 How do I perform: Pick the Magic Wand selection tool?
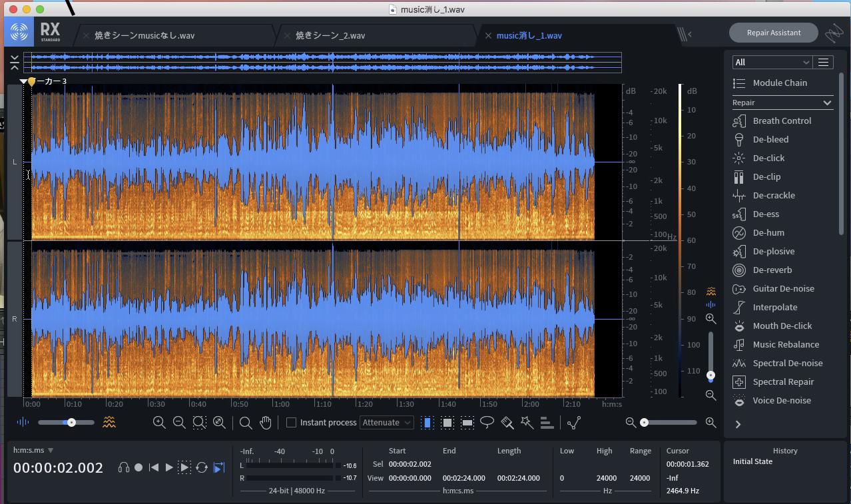[x=527, y=423]
